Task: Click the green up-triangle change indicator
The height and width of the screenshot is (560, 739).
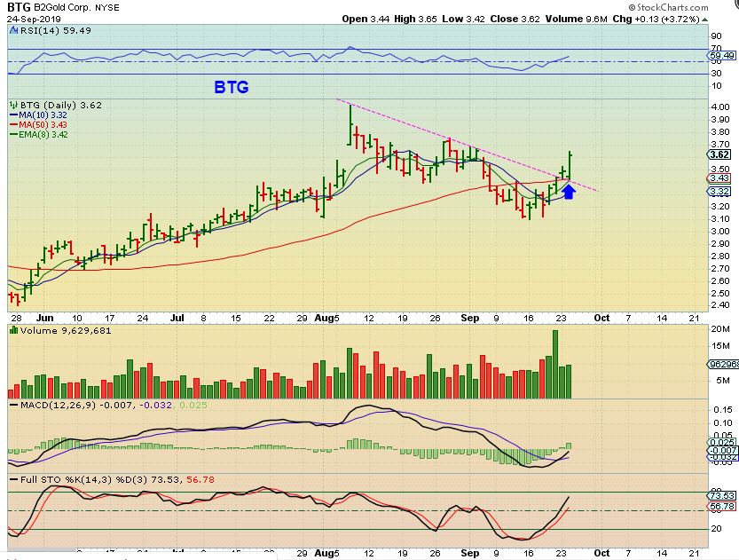Action: pyautogui.click(x=704, y=20)
